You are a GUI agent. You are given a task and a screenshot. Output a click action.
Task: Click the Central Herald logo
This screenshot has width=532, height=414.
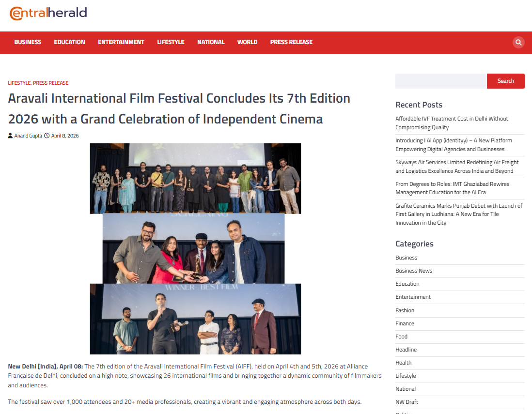[48, 13]
